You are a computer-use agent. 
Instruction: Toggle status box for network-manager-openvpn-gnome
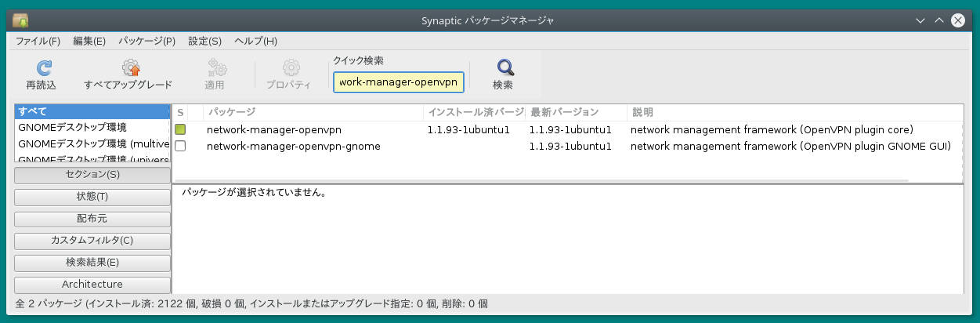point(180,146)
